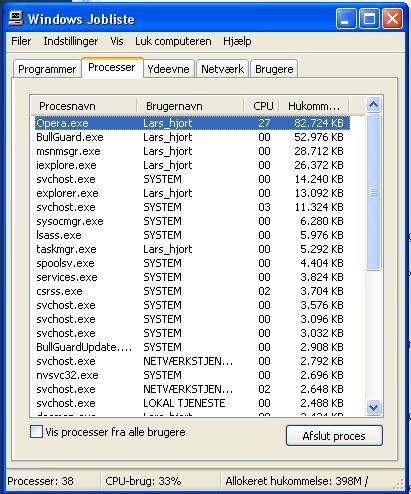Screen dimensions: 411x494
Task: Open the Indstillinger menu
Action: click(x=71, y=41)
